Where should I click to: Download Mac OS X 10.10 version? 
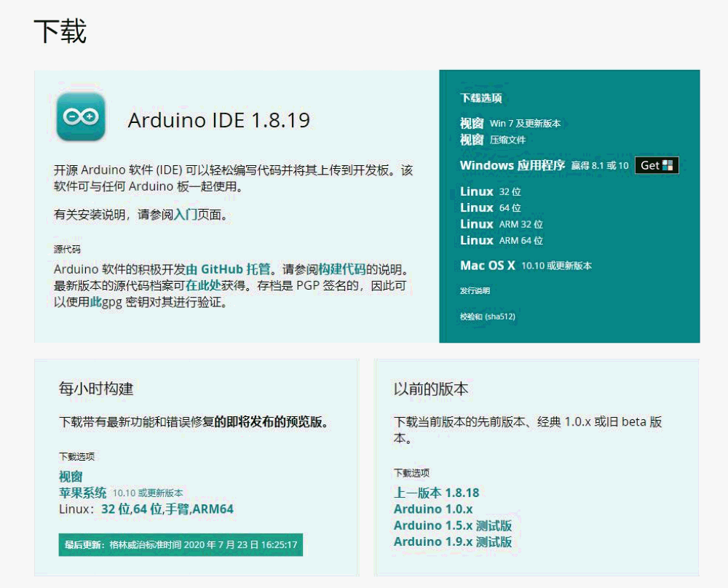pos(526,266)
